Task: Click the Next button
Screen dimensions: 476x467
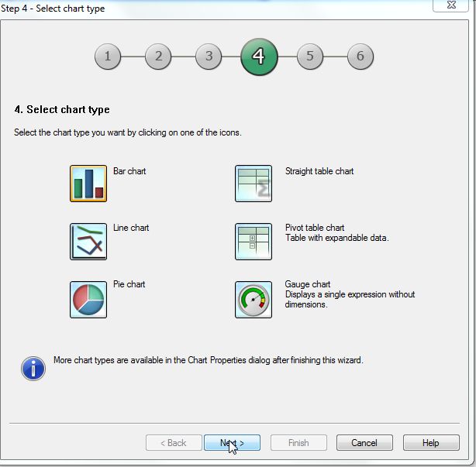Action: pos(233,443)
